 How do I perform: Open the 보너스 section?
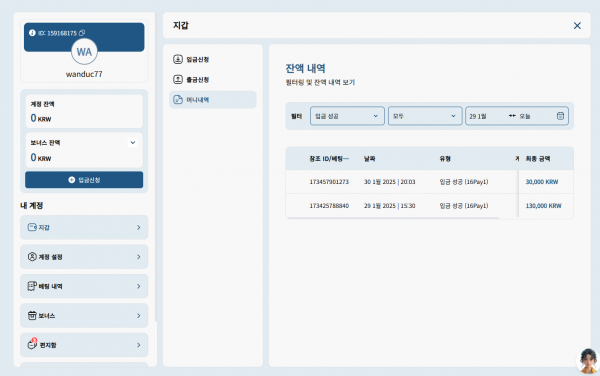(84, 316)
